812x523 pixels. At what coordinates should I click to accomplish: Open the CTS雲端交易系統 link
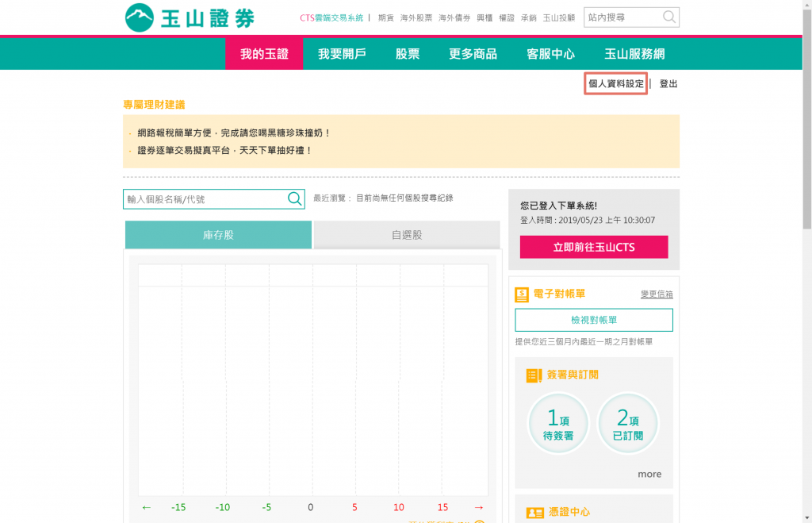click(x=331, y=17)
